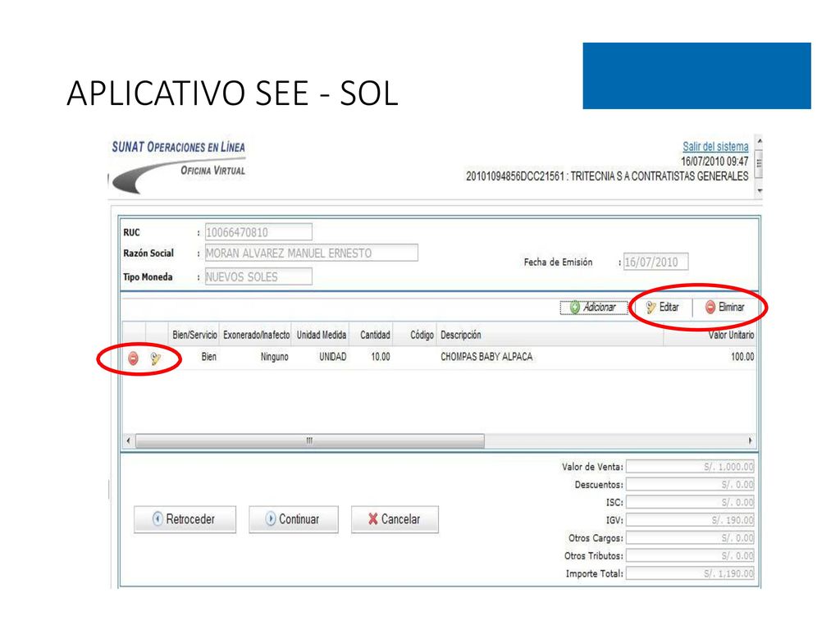Click the Adicionar button
This screenshot has height=630, width=840.
pos(594,308)
